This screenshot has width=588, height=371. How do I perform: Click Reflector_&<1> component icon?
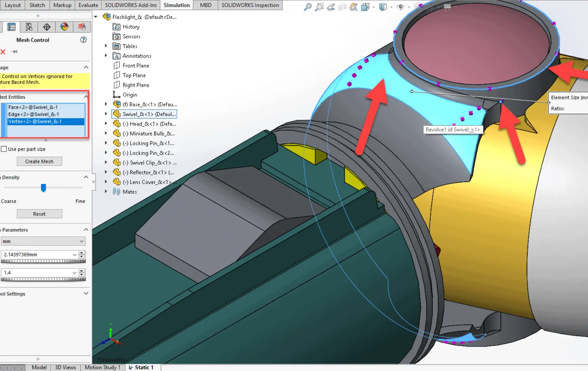coord(116,172)
